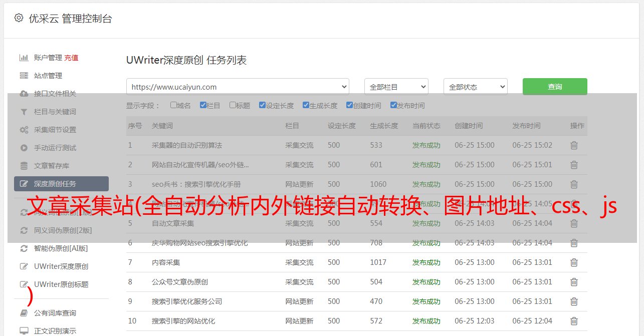Select 正文识别演示 in the sidebar
This screenshot has height=336, width=644.
coord(55,331)
